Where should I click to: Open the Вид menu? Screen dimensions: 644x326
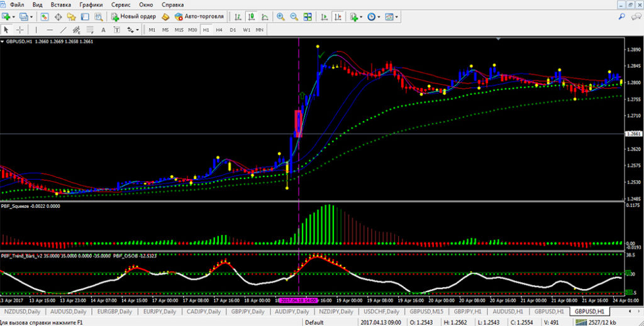(37, 5)
